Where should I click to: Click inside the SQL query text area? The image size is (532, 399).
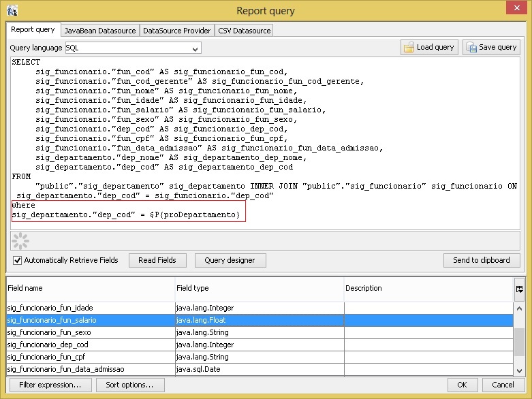pyautogui.click(x=272, y=136)
